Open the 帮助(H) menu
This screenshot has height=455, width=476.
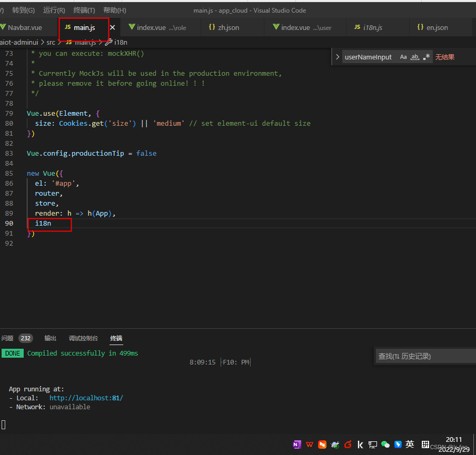(x=114, y=11)
